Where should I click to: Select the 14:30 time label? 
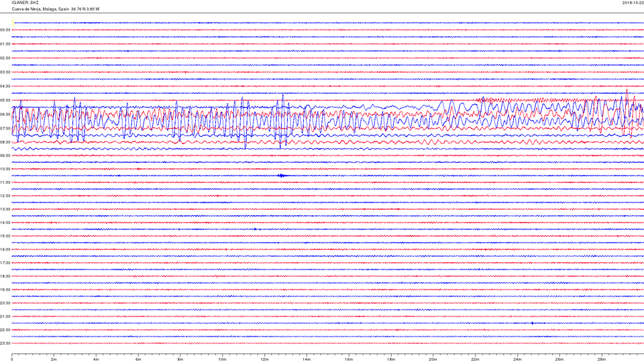tap(5, 223)
